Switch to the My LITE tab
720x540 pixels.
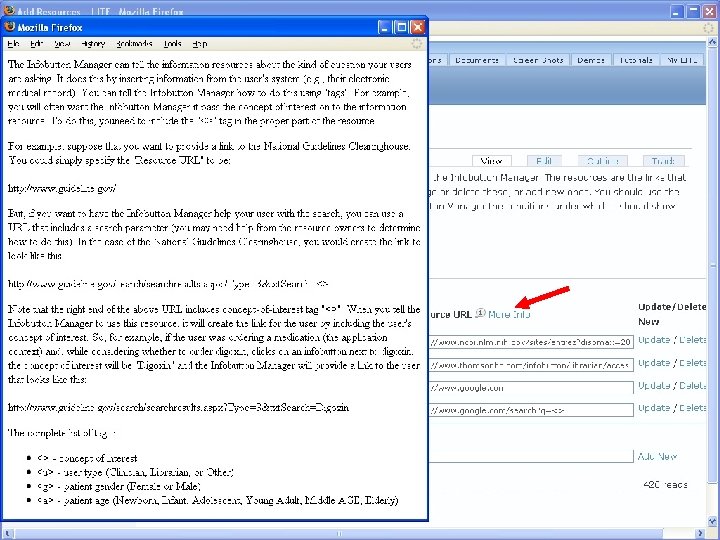[x=682, y=60]
